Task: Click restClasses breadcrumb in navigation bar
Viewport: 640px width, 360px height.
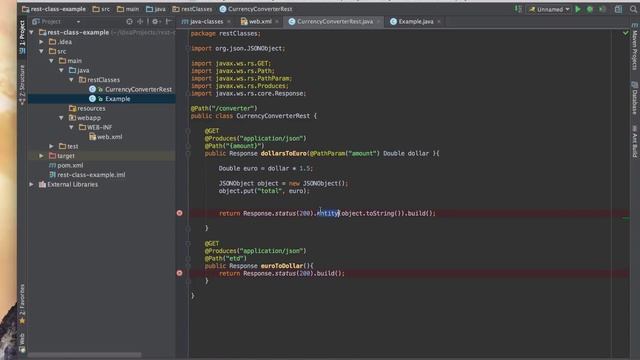Action: click(192, 9)
